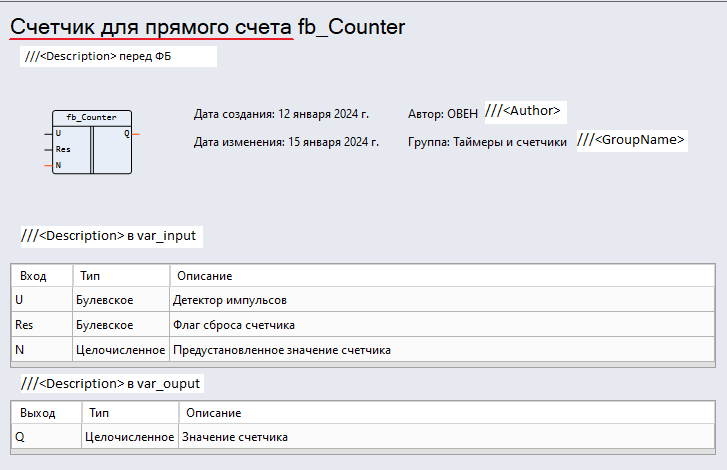Click the '///<Description> в var_input' annotation
This screenshot has width=727, height=470.
(x=110, y=236)
